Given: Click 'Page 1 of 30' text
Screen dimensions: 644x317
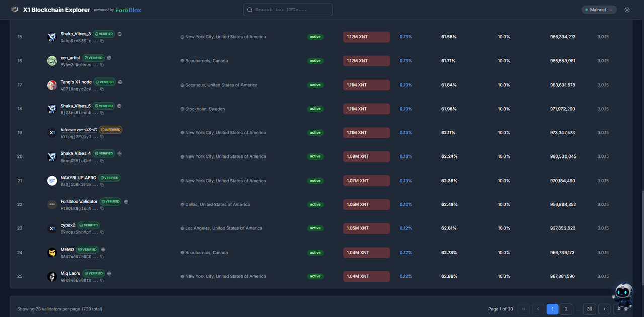Looking at the screenshot, I should point(501,309).
